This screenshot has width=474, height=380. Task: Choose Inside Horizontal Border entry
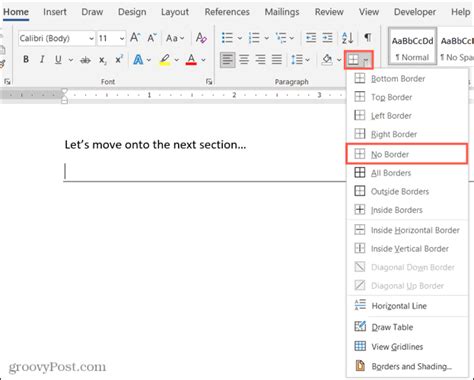[x=407, y=230]
